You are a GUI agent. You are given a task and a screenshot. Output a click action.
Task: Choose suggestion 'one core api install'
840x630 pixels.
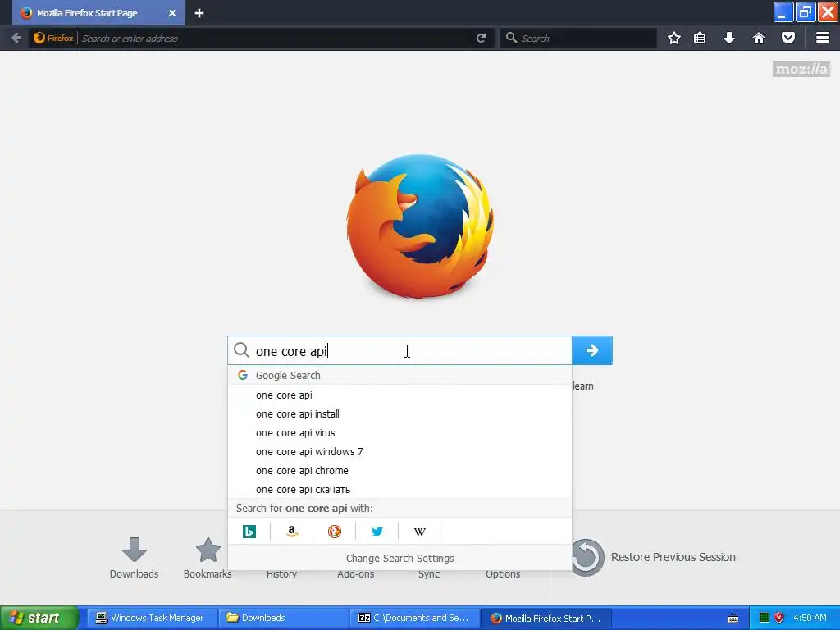click(399, 414)
